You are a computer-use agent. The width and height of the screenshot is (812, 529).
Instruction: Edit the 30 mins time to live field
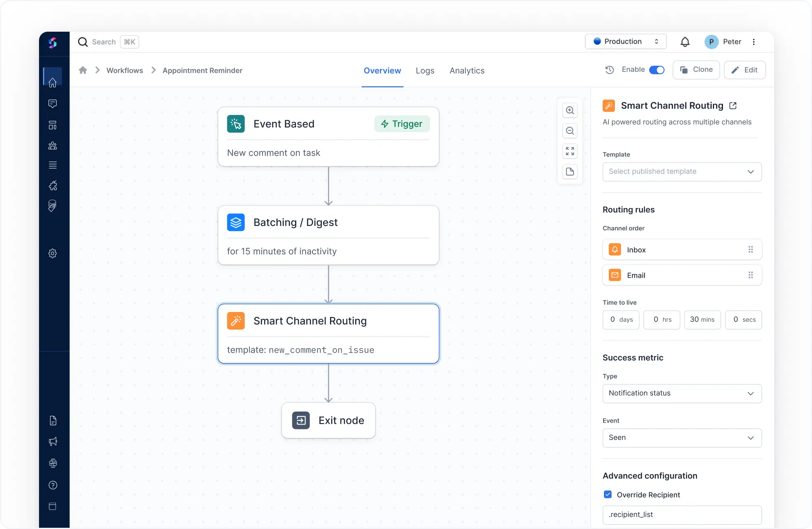point(702,320)
